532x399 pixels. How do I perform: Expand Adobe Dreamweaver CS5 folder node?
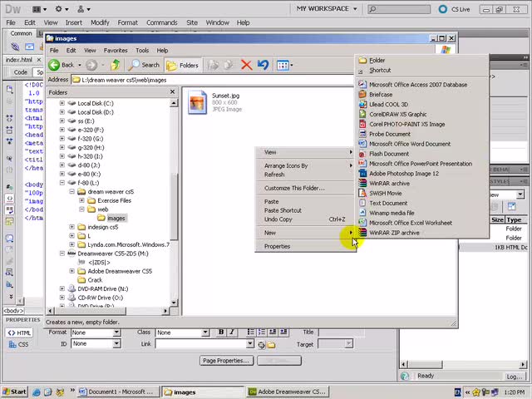(72, 271)
